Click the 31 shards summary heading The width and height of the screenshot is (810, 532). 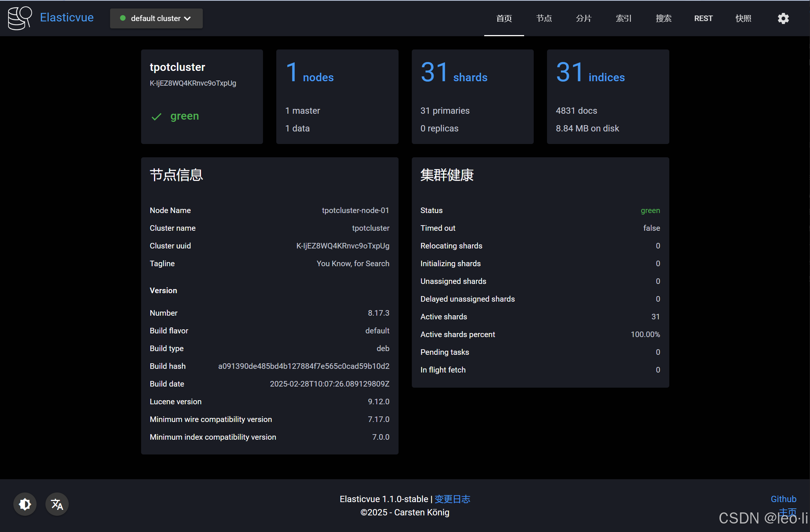point(454,73)
